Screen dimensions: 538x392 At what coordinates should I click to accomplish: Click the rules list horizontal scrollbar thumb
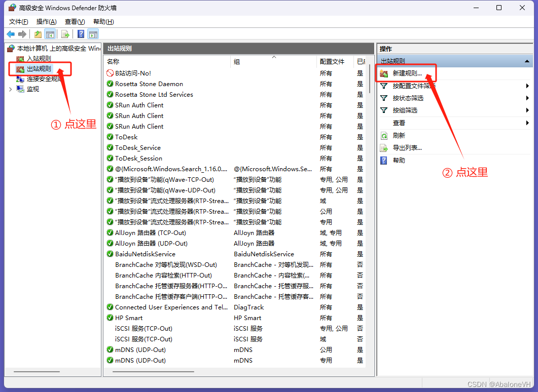(153, 371)
